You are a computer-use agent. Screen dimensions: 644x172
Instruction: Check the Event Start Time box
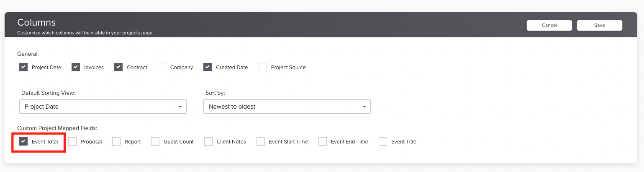[261, 141]
